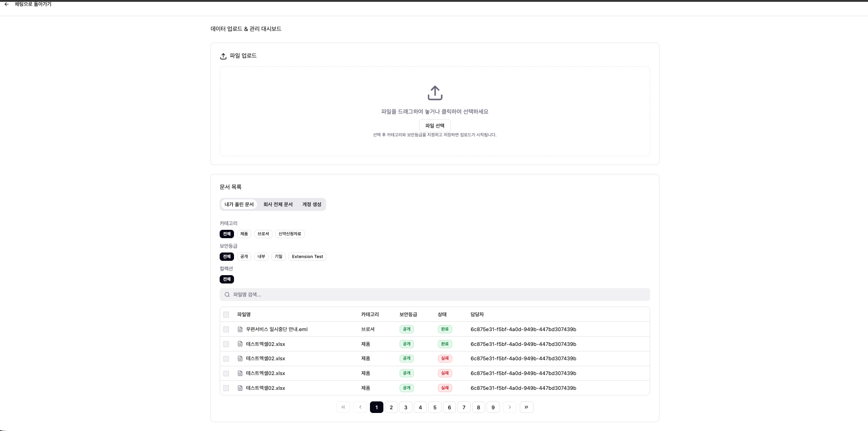Click the back arrow icon to return to chat
The image size is (868, 431).
click(6, 4)
